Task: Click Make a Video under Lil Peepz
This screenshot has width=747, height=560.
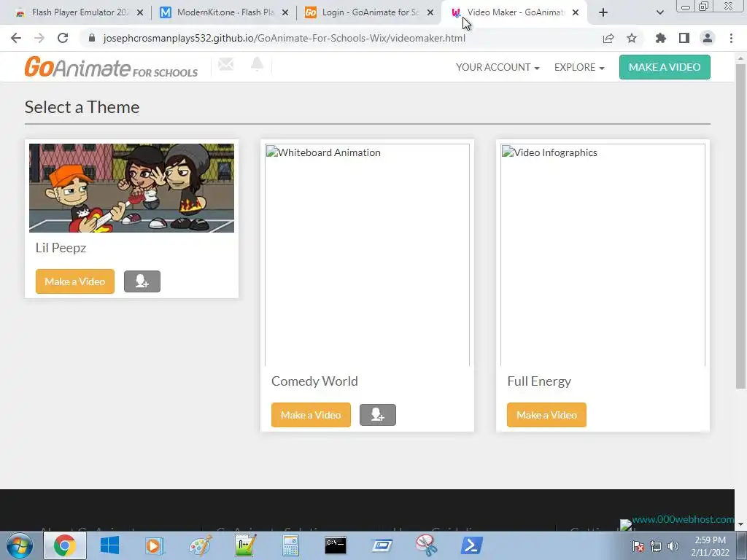Action: point(75,281)
